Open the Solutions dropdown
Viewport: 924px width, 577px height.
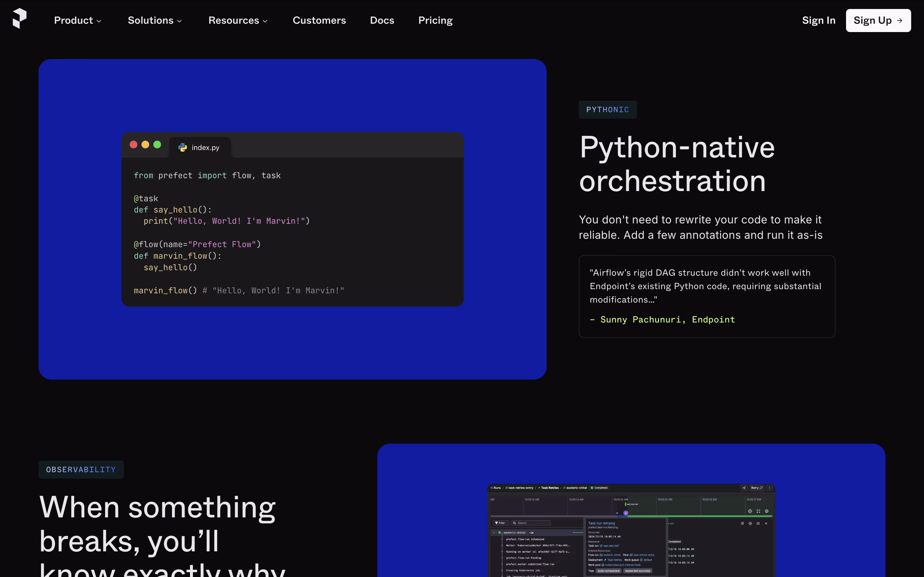[155, 20]
